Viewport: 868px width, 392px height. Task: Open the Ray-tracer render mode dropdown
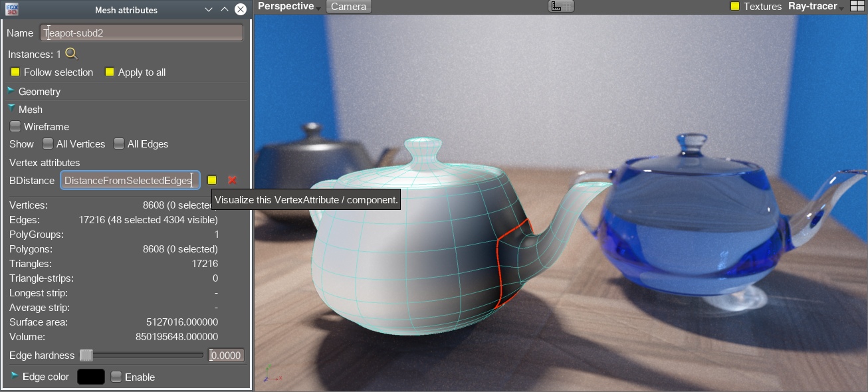(815, 7)
